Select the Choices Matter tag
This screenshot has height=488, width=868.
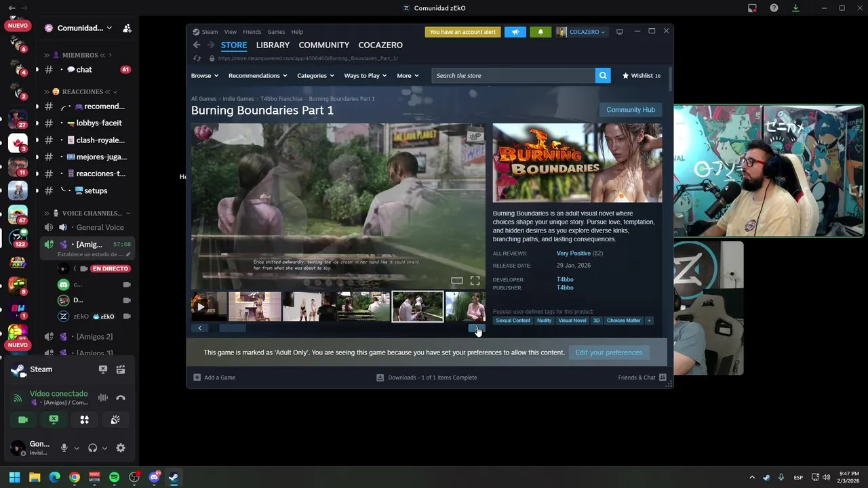[623, 321]
